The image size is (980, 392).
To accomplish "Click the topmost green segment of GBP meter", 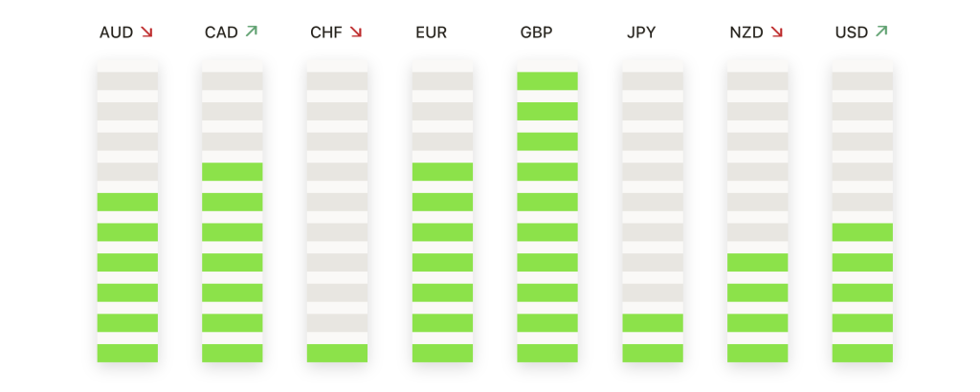I will (x=547, y=81).
